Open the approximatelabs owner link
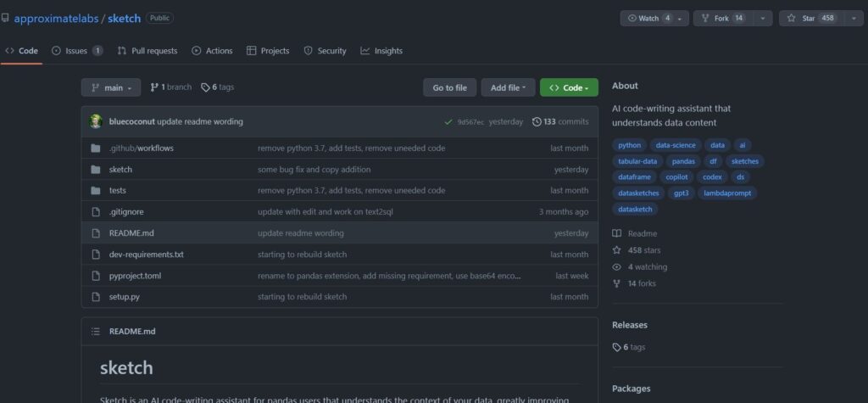868x403 pixels. pos(58,18)
